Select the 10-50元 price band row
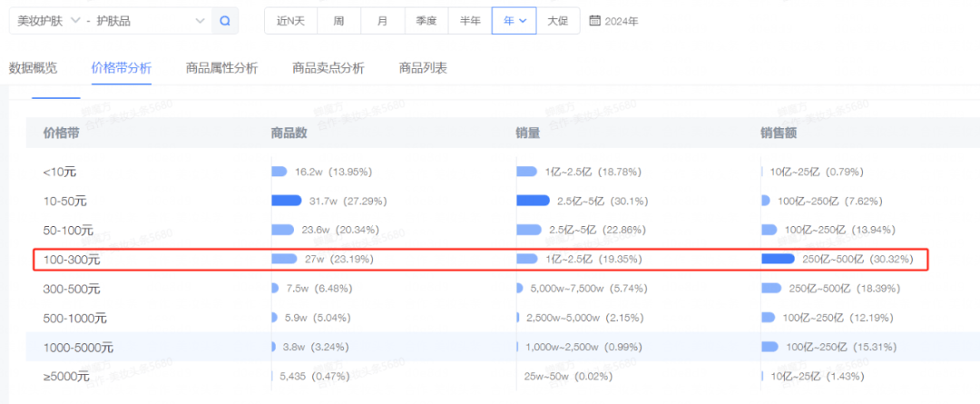The width and height of the screenshot is (980, 404). click(x=503, y=201)
